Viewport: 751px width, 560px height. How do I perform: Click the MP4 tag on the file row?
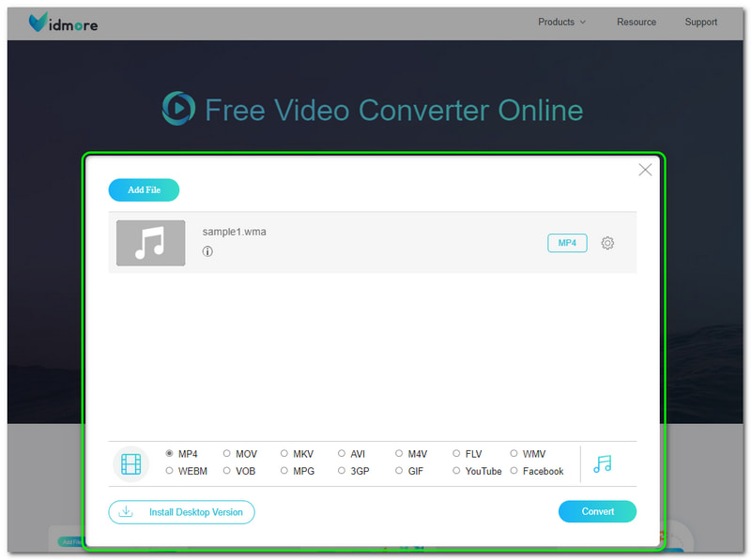[567, 242]
